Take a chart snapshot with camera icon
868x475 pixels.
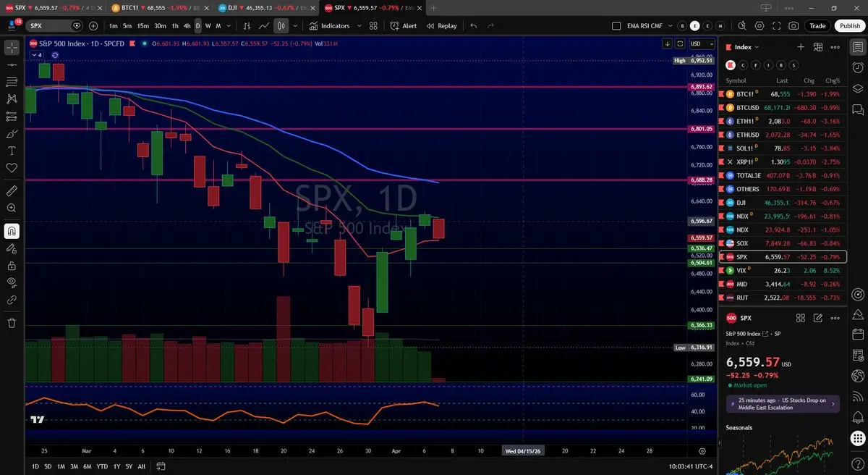(x=794, y=26)
